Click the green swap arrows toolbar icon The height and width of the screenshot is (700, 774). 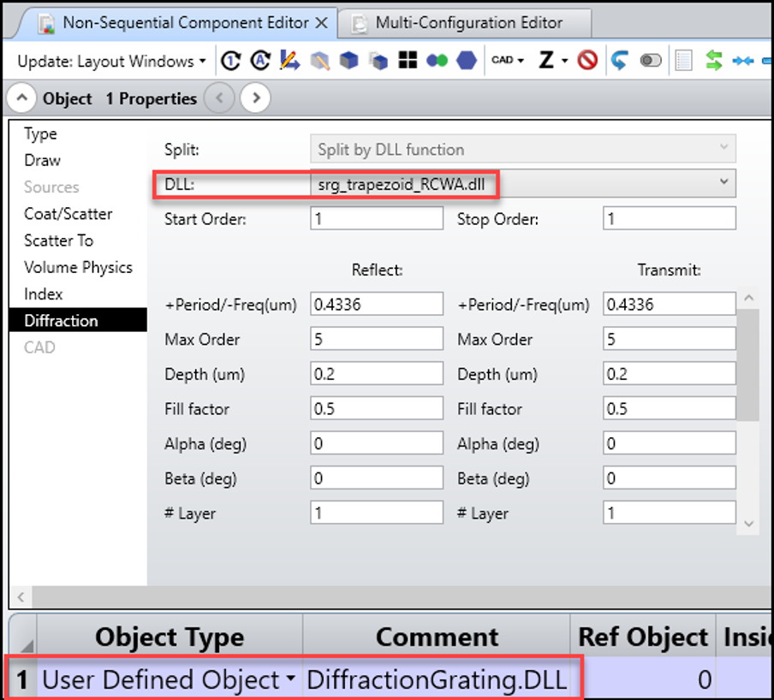(x=713, y=61)
